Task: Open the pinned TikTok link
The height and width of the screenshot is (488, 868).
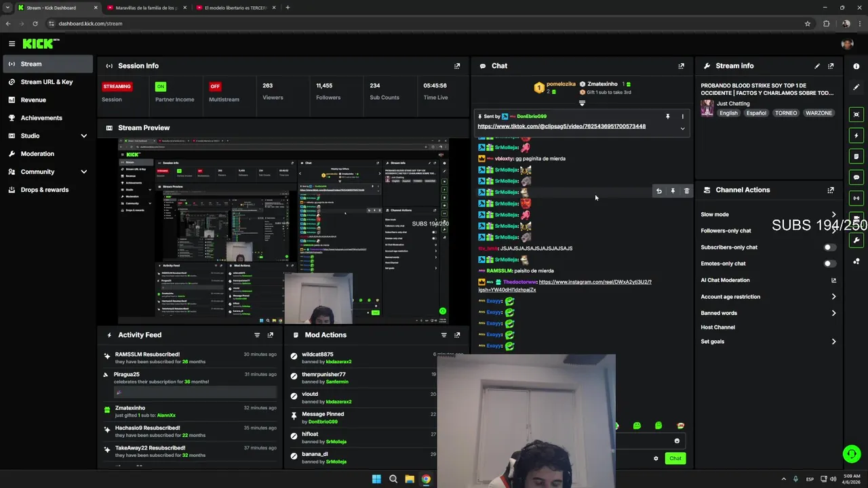Action: (x=561, y=126)
